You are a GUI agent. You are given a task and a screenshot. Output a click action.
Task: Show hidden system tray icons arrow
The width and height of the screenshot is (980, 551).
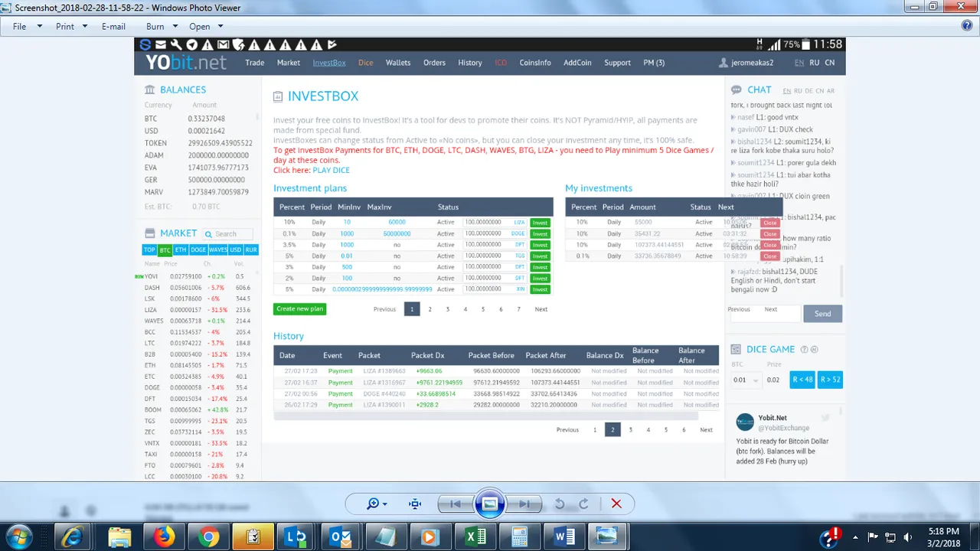click(x=855, y=537)
